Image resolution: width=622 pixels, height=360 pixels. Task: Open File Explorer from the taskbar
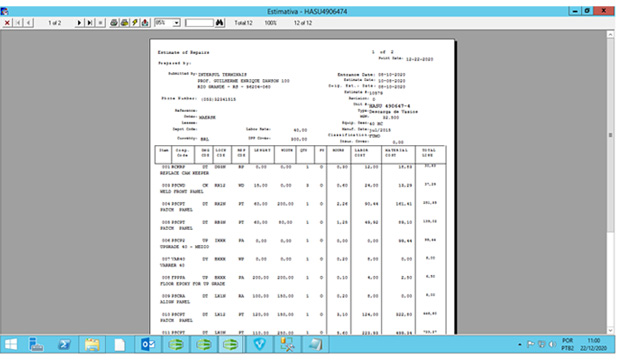coord(92,344)
